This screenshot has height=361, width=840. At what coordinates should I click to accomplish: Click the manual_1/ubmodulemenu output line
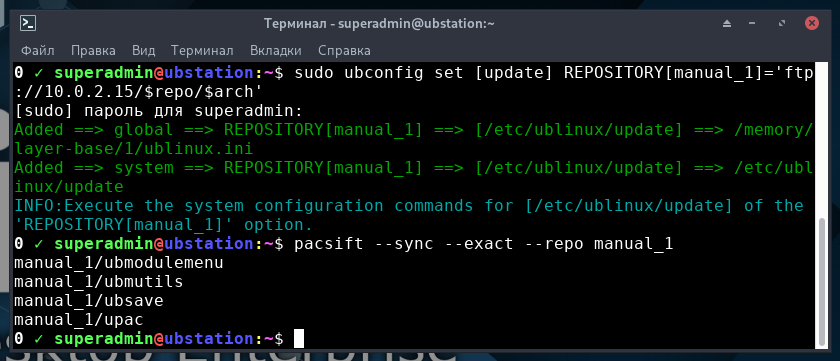point(118,263)
